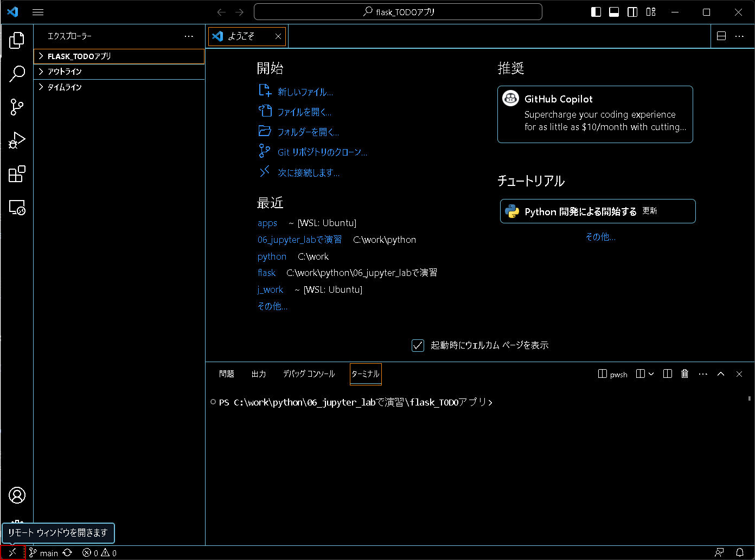
Task: Open the Explorer views and more actions menu
Action: tap(189, 36)
